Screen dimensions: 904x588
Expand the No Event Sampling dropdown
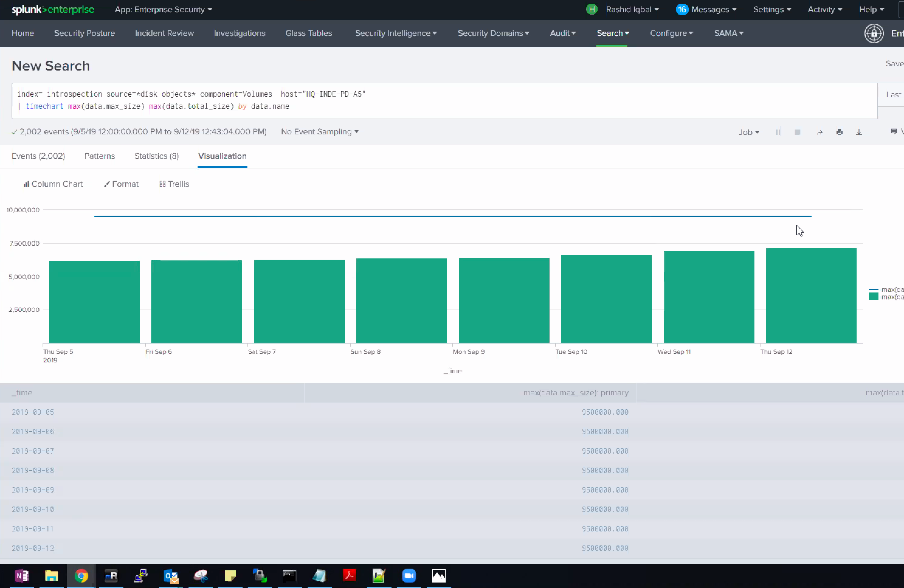click(x=319, y=131)
